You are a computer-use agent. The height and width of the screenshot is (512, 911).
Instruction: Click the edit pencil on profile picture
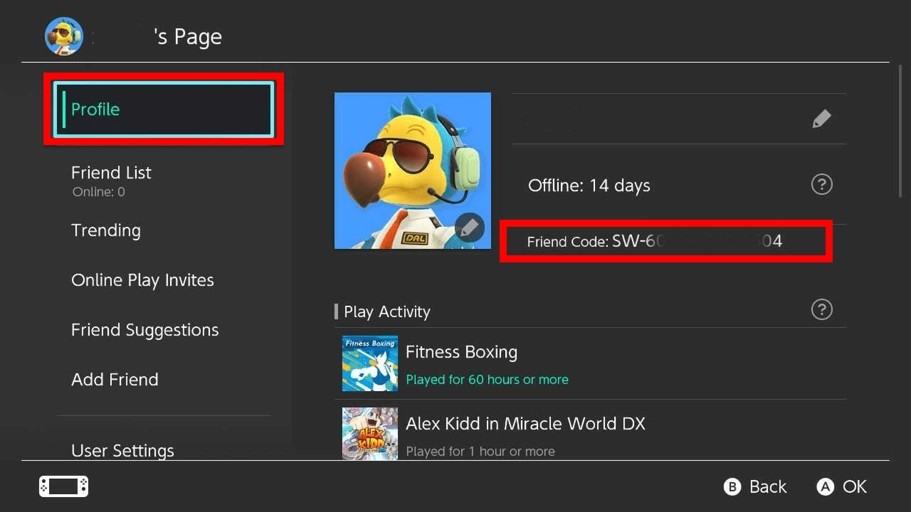click(469, 227)
